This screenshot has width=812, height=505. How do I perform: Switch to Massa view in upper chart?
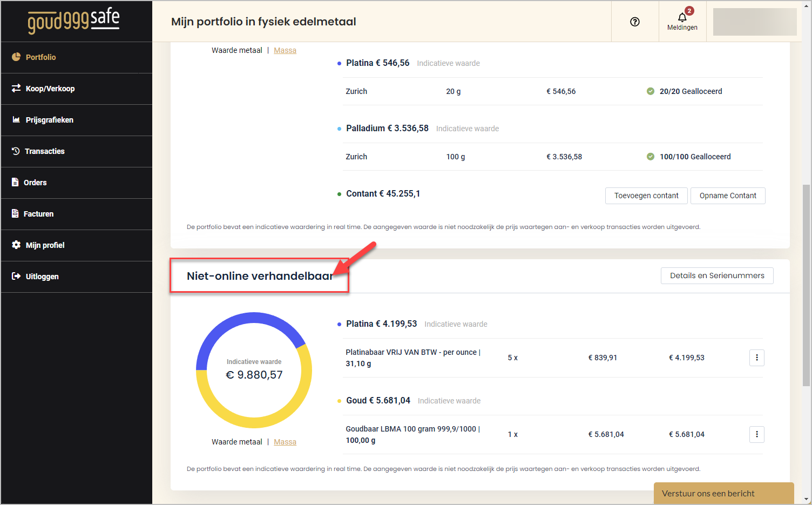click(285, 50)
